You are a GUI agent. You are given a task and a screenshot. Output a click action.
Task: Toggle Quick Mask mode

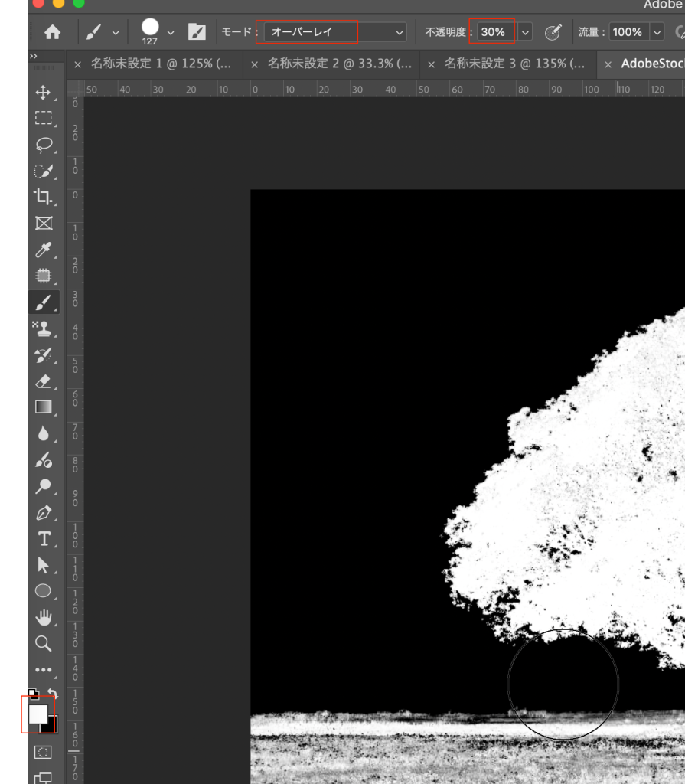click(x=44, y=752)
